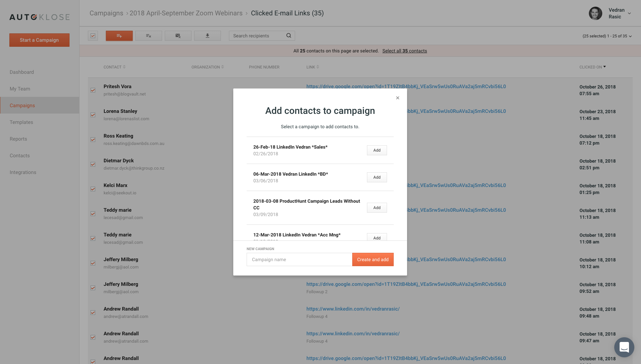
Task: Add to 06-Mar-2018 Vedran LinkedIn *BD* campaign
Action: coord(377,177)
